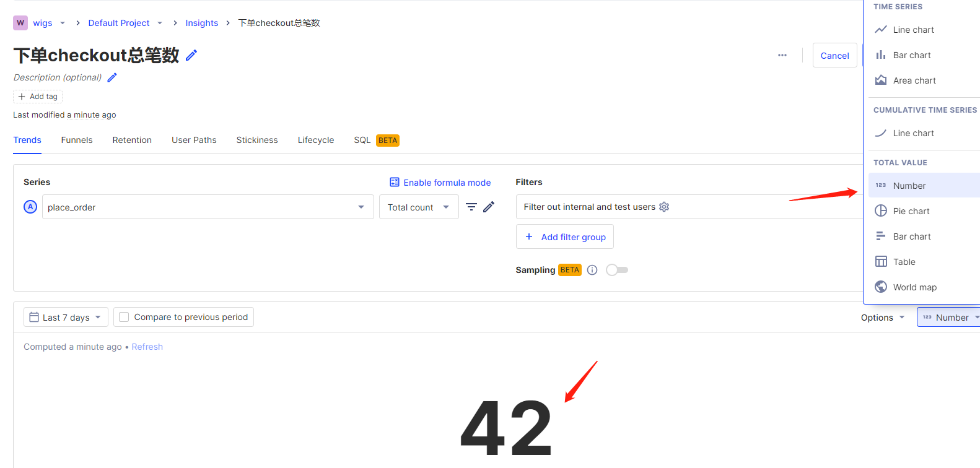Screen dimensions: 980x468
Task: Click the formula mode calculator icon
Action: click(395, 182)
